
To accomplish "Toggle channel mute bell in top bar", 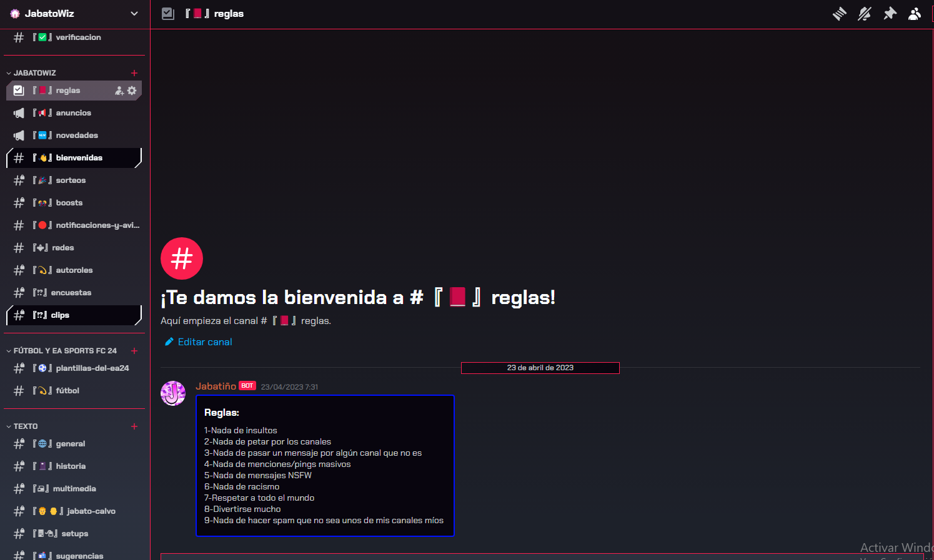I will [x=865, y=13].
